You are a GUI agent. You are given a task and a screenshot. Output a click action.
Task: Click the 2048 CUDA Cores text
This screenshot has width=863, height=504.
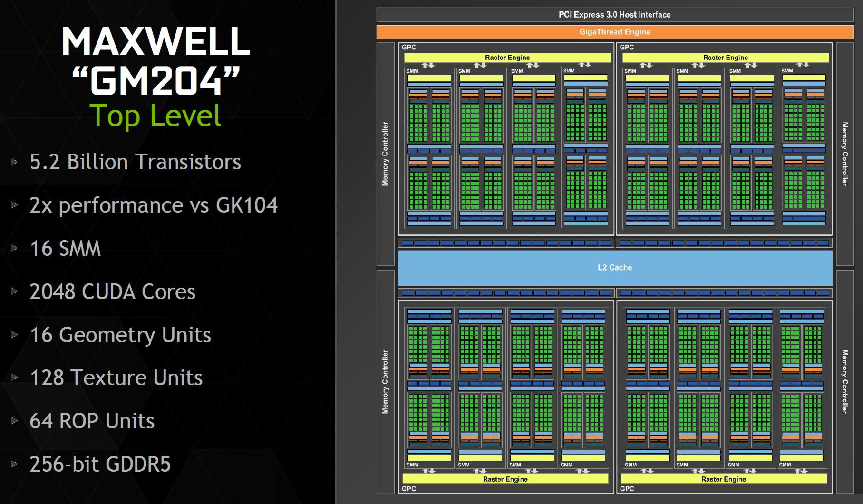112,291
